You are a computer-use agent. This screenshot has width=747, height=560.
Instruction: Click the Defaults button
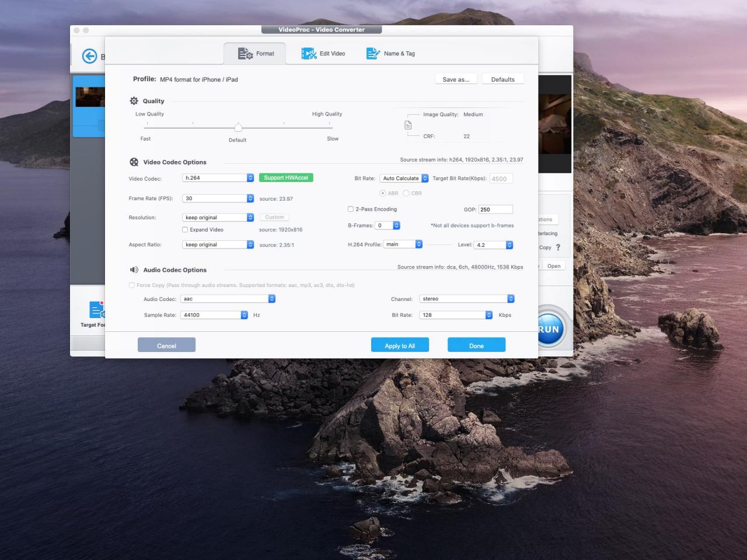[503, 79]
